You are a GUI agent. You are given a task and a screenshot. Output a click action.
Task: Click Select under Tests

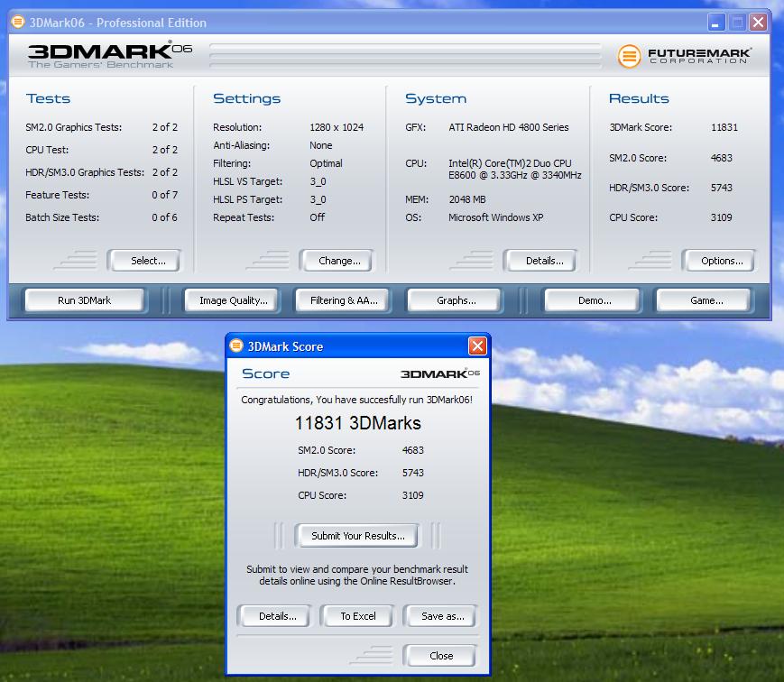[147, 261]
